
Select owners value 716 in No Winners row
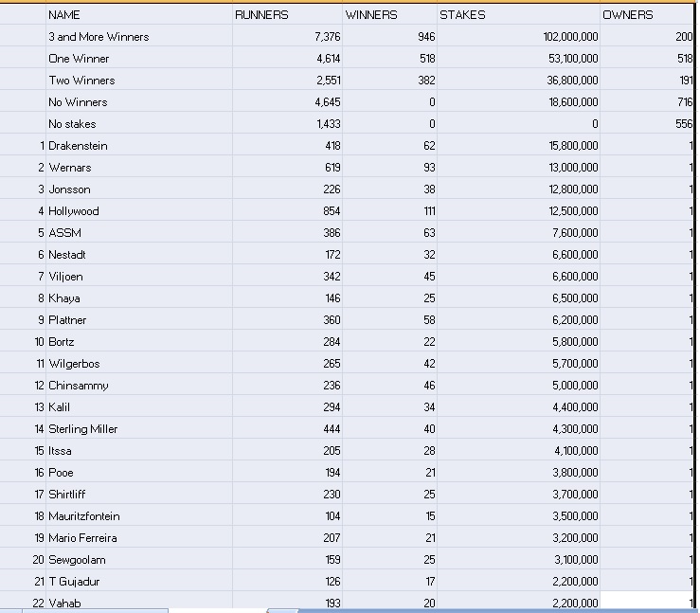(684, 102)
